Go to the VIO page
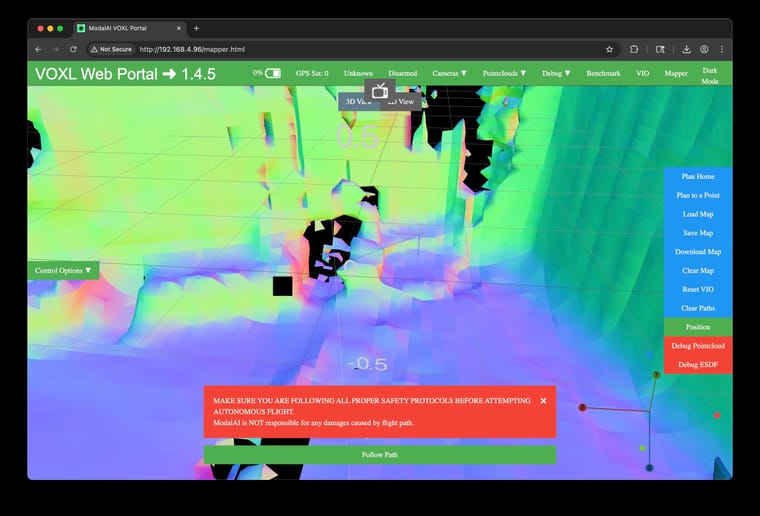This screenshot has width=760, height=516. click(x=642, y=73)
